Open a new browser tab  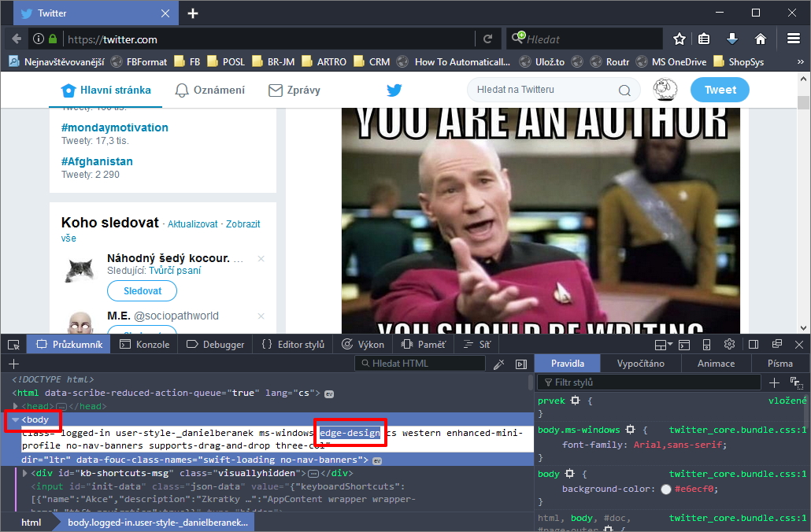click(192, 13)
